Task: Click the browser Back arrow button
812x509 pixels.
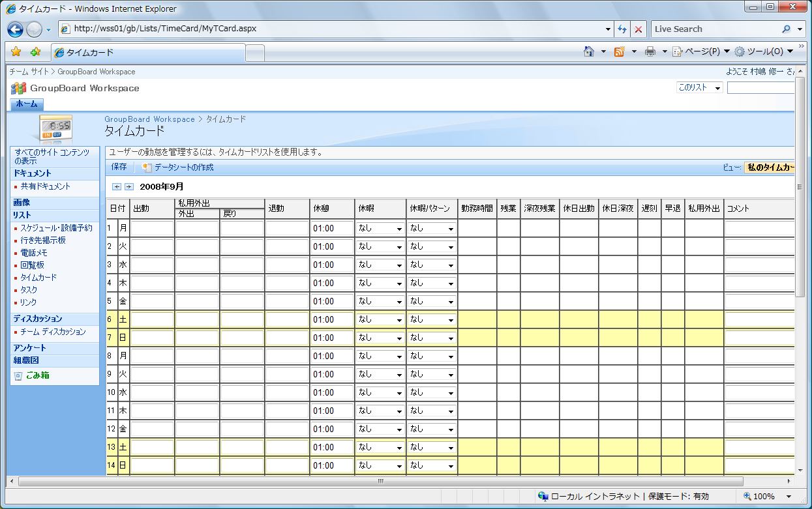Action: tap(16, 29)
